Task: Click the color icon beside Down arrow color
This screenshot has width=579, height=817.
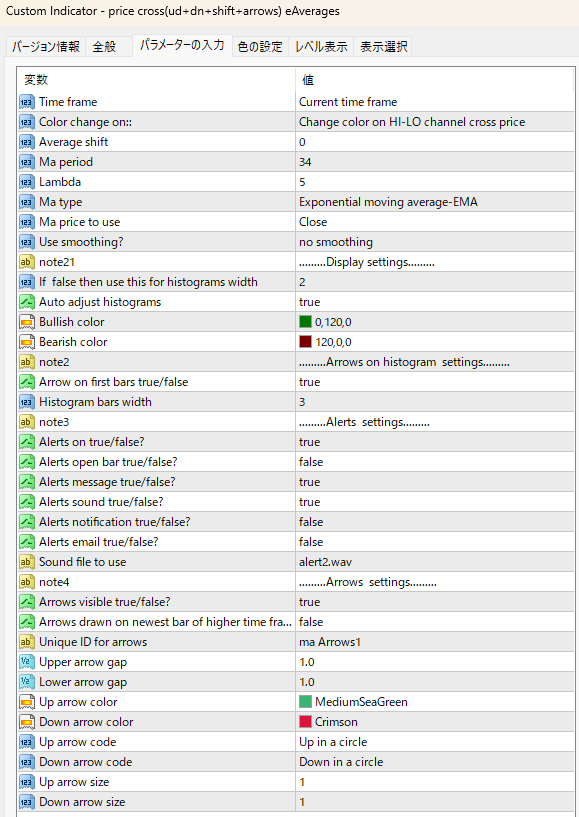Action: click(x=27, y=722)
